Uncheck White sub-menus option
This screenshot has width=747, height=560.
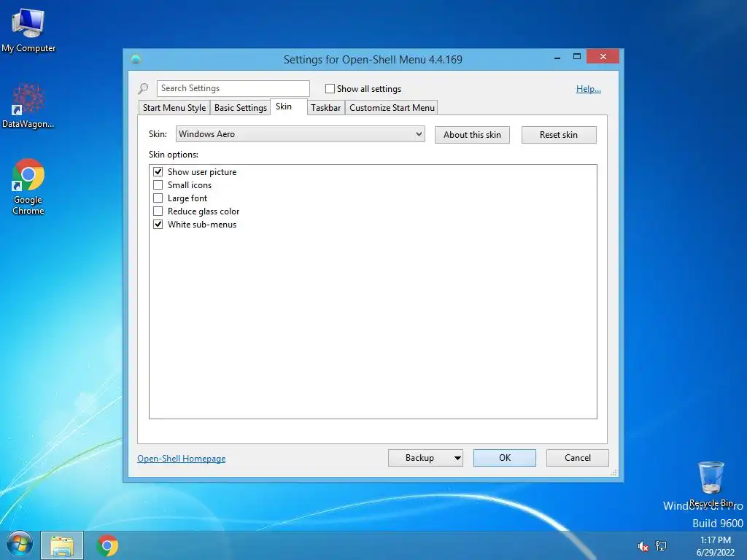tap(158, 224)
